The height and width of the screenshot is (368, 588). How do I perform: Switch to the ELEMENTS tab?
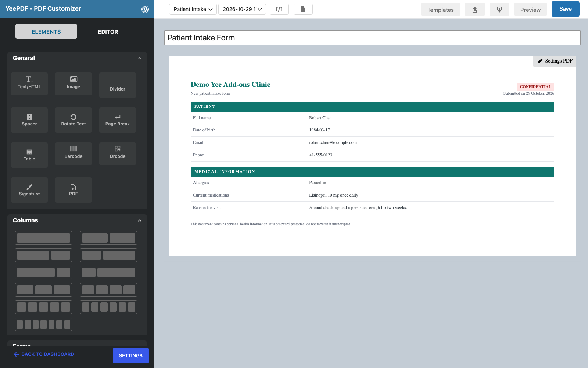[46, 32]
